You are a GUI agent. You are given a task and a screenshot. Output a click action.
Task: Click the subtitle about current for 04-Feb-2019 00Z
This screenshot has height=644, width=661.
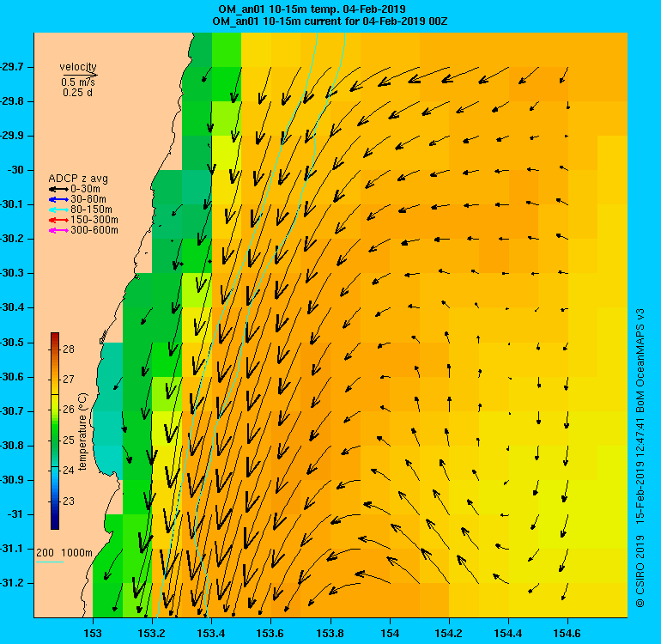tap(330, 21)
